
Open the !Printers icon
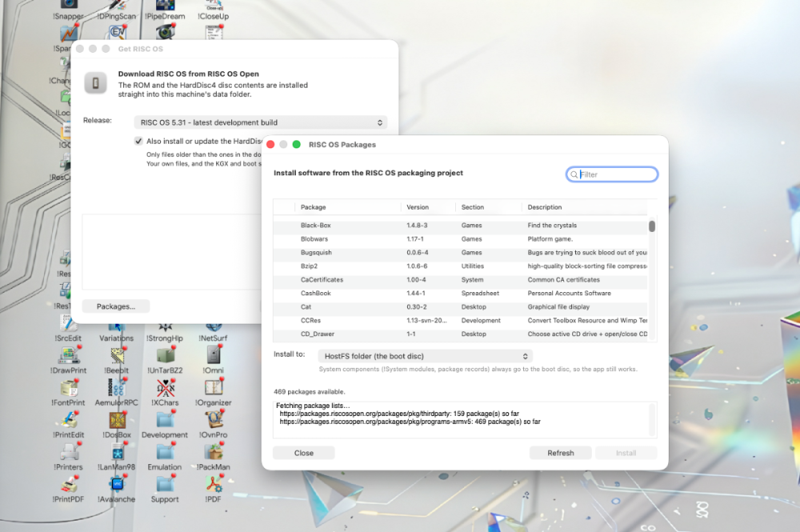click(68, 452)
